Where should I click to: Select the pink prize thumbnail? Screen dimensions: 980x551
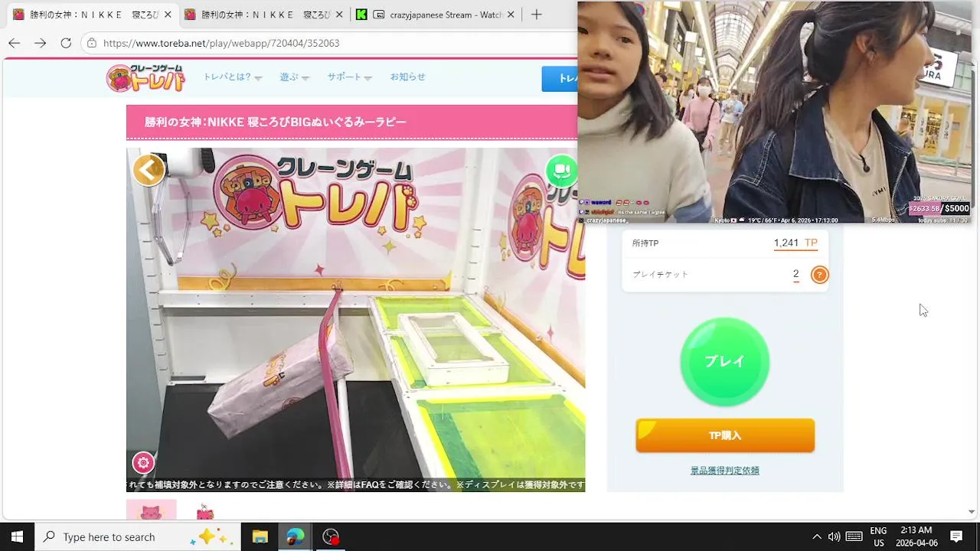pos(151,510)
